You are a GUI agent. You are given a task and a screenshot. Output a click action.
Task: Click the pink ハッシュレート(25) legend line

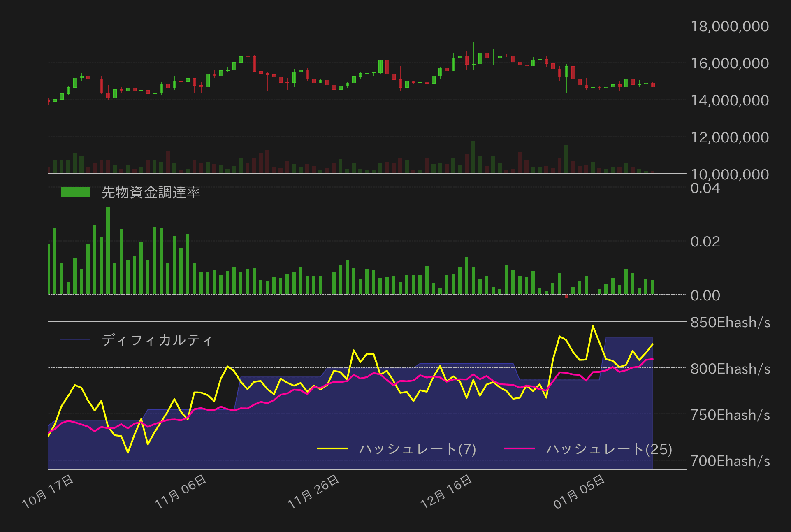point(519,448)
